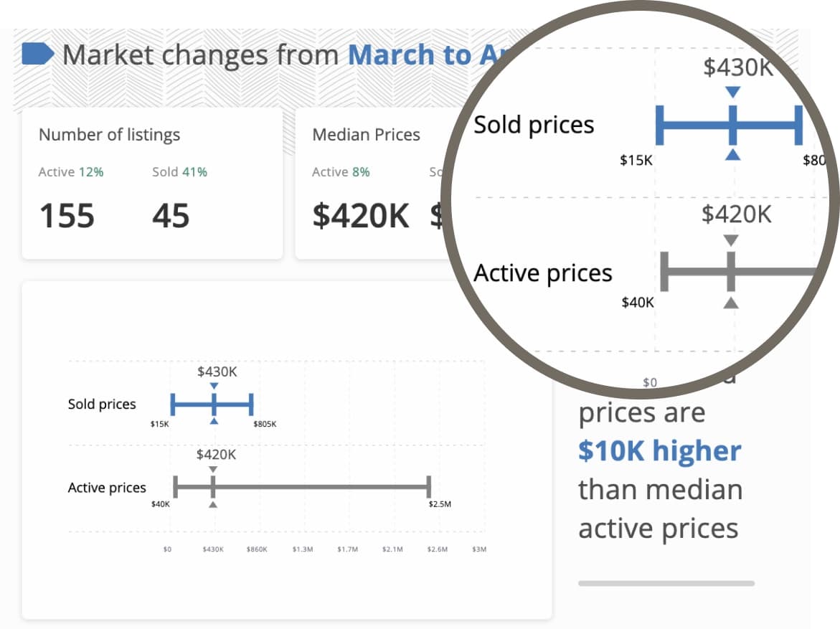Click the gray horizontal scrollbar below the summary
The width and height of the screenshot is (840, 629).
pyautogui.click(x=666, y=583)
